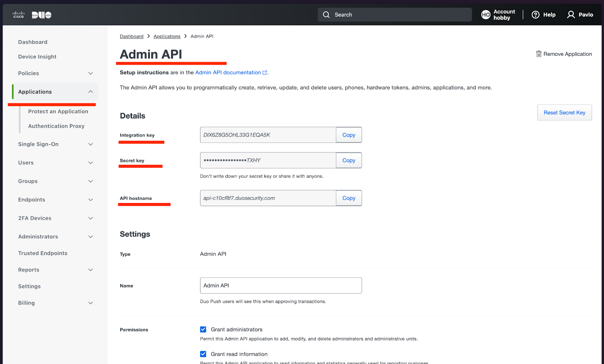Viewport: 604px width, 364px height.
Task: Open Dashboard in the sidebar
Action: pyautogui.click(x=33, y=42)
